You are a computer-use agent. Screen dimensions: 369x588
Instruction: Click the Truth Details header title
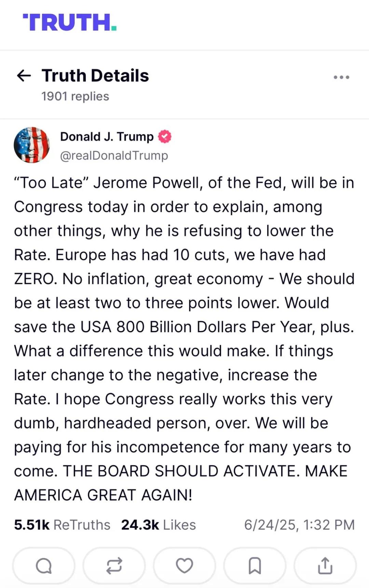(x=95, y=76)
